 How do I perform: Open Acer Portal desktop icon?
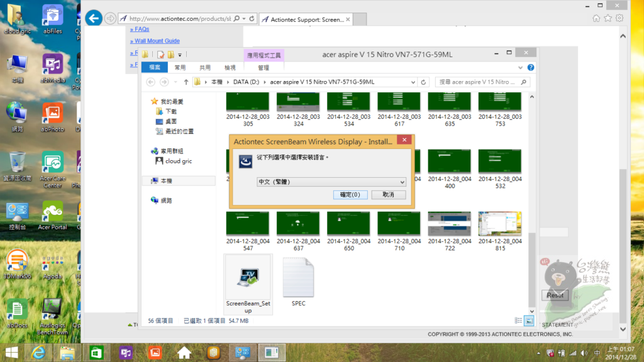pos(53,216)
